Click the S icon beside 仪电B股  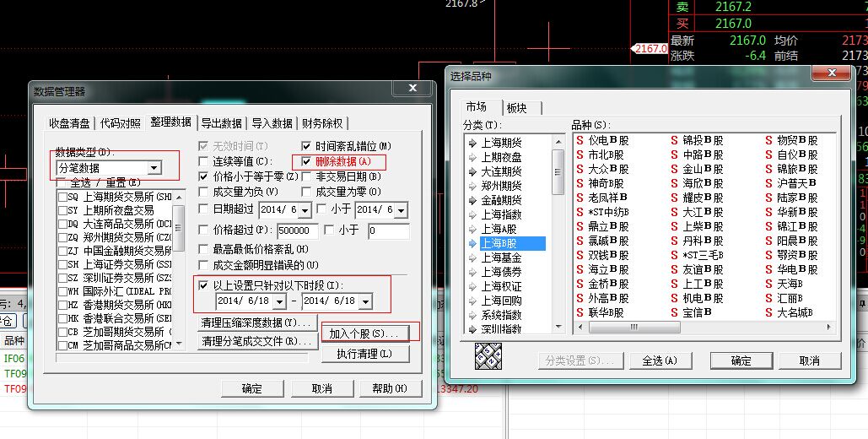click(x=580, y=141)
